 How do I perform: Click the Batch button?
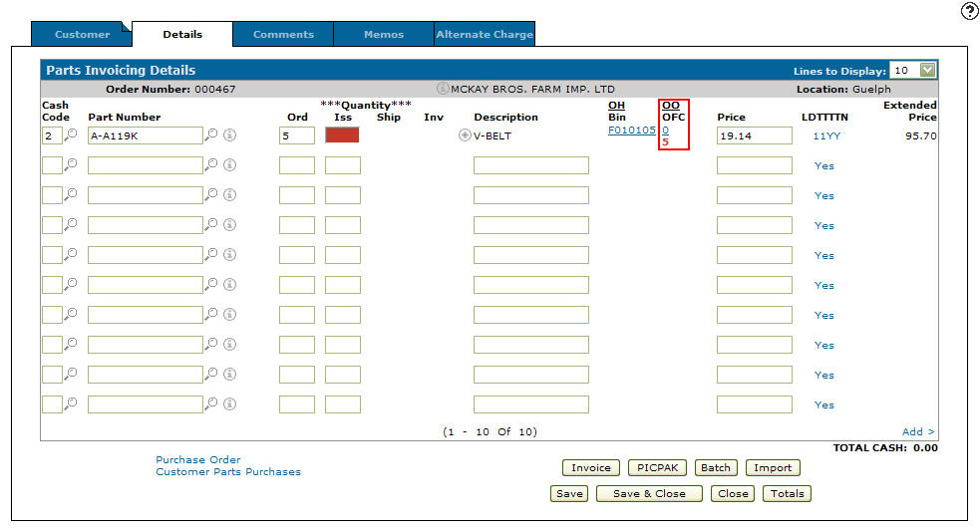[716, 468]
